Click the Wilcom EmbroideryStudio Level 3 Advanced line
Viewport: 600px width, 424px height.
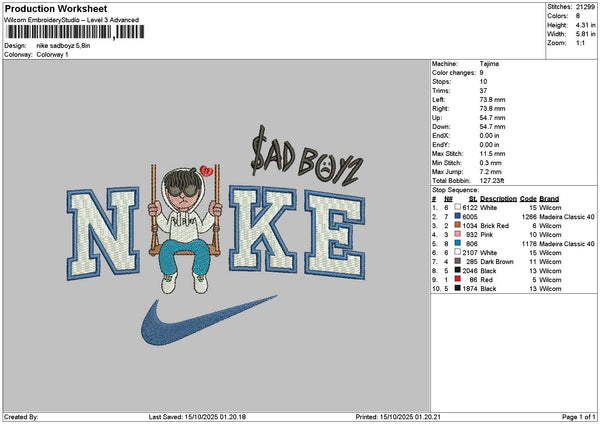[72, 20]
